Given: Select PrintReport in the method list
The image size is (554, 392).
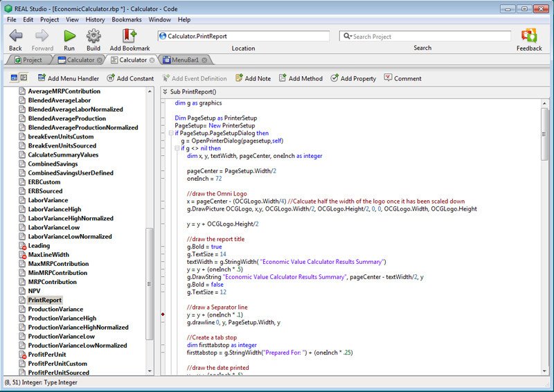Looking at the screenshot, I should 45,300.
